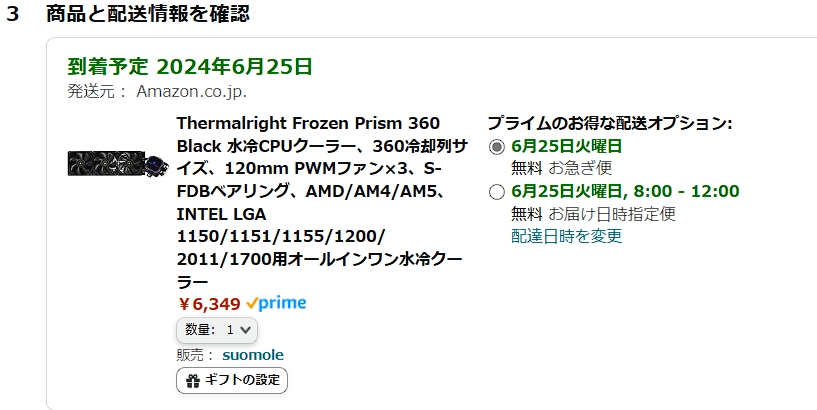
Task: Click the 無料 お届け日時指定便 label
Action: click(593, 213)
